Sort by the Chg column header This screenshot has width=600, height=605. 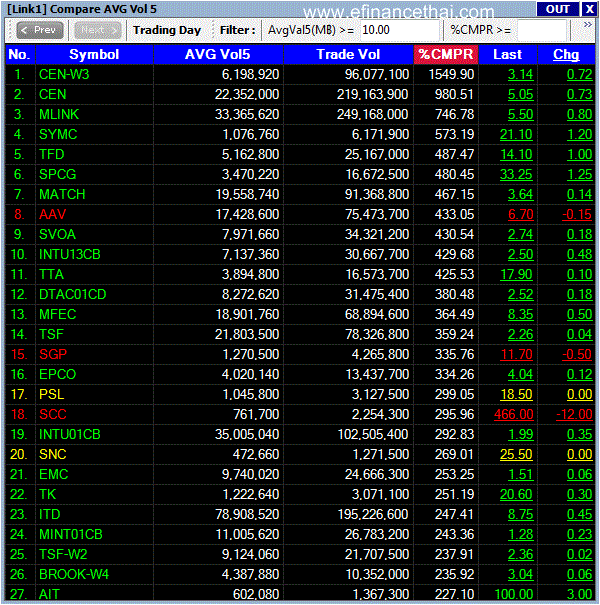point(566,54)
